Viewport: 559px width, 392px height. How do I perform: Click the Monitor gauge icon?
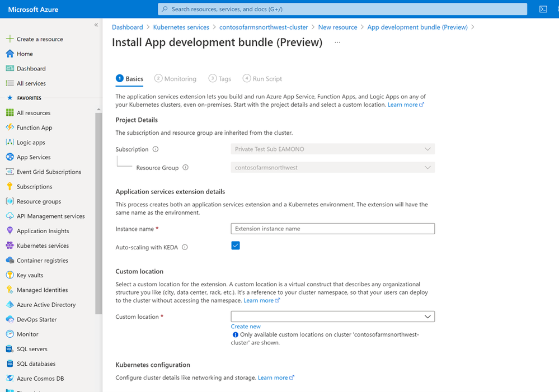[x=10, y=334]
